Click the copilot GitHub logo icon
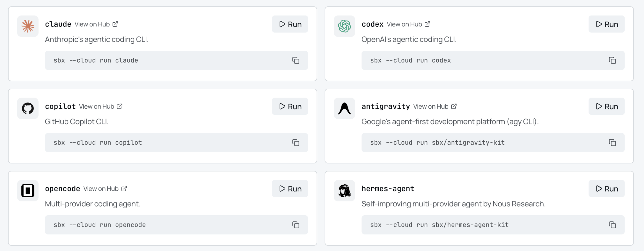Image resolution: width=644 pixels, height=251 pixels. 28,108
